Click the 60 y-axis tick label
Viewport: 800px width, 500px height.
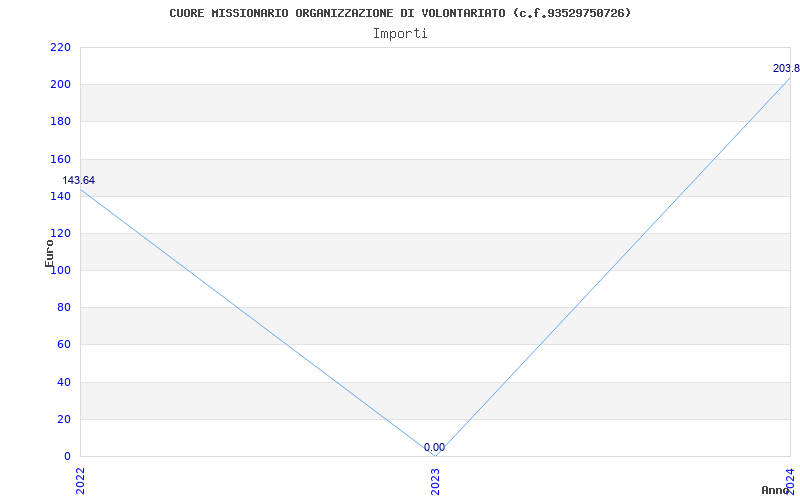[64, 345]
